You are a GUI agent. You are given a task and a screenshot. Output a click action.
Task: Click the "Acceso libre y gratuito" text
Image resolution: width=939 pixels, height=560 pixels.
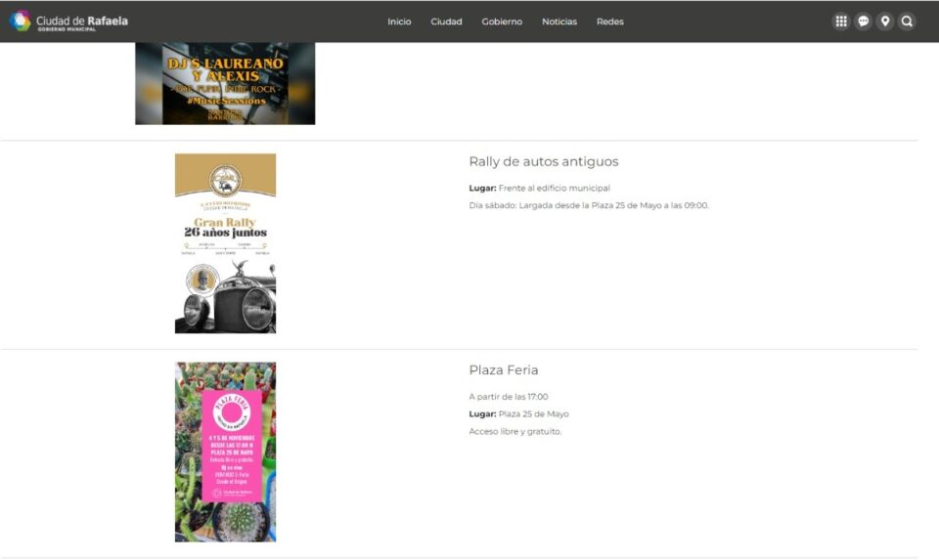click(514, 431)
